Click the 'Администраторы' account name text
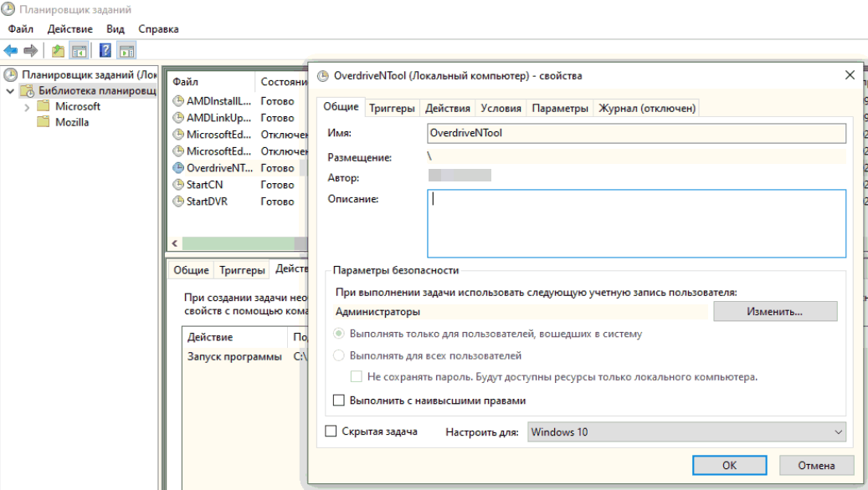 pos(378,312)
